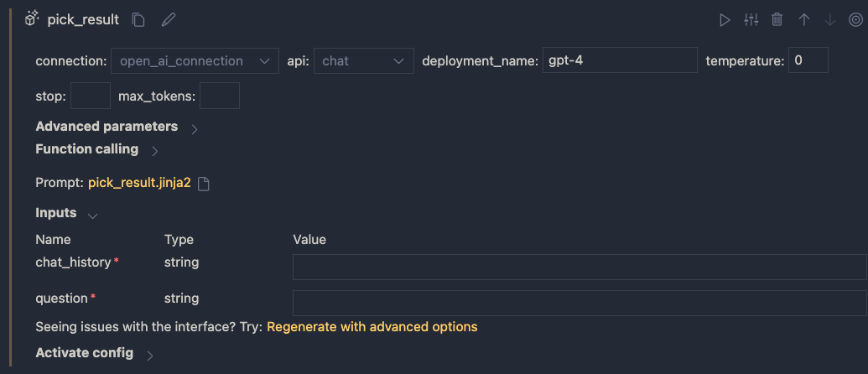
Task: Collapse the Inputs section
Action: (92, 216)
